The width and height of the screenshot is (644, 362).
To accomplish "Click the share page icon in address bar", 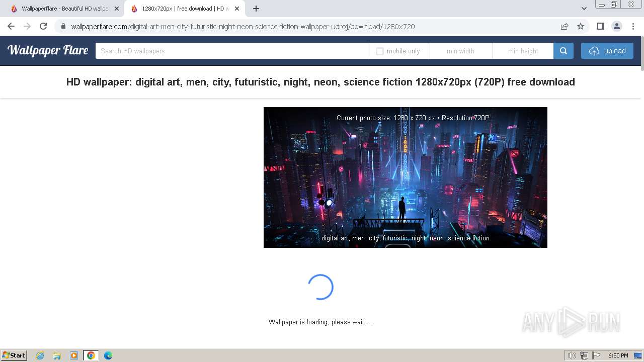I will [565, 26].
